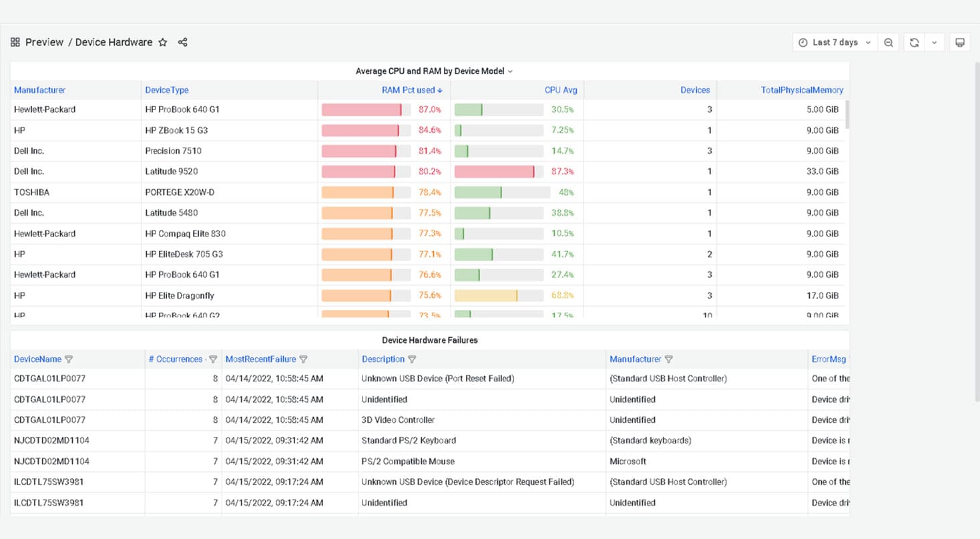980x539 pixels.
Task: Filter by MostRecentFailure column
Action: point(304,359)
